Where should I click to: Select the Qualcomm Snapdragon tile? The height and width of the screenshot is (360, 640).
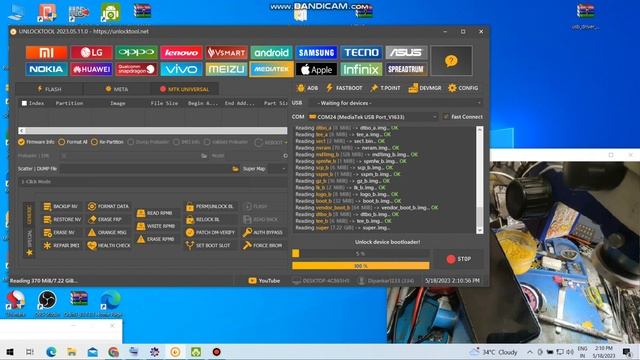pyautogui.click(x=136, y=69)
